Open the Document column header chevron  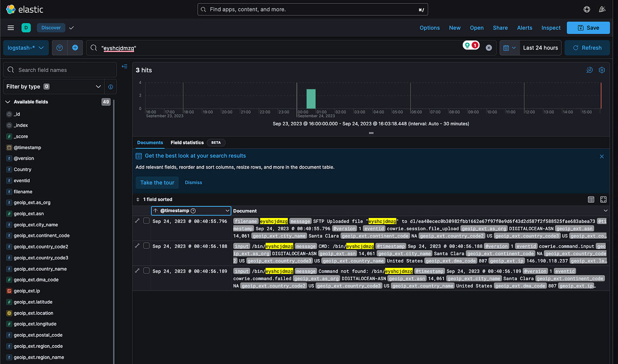[x=605, y=211]
